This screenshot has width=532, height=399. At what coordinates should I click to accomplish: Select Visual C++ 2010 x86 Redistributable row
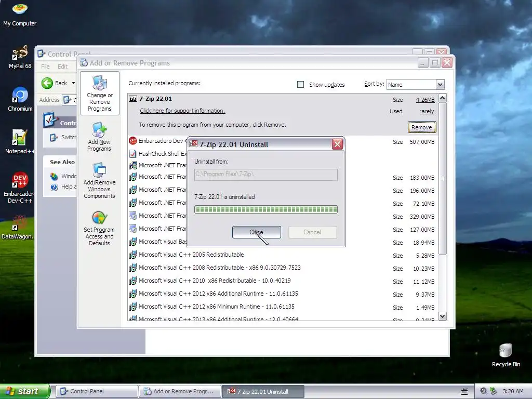283,281
